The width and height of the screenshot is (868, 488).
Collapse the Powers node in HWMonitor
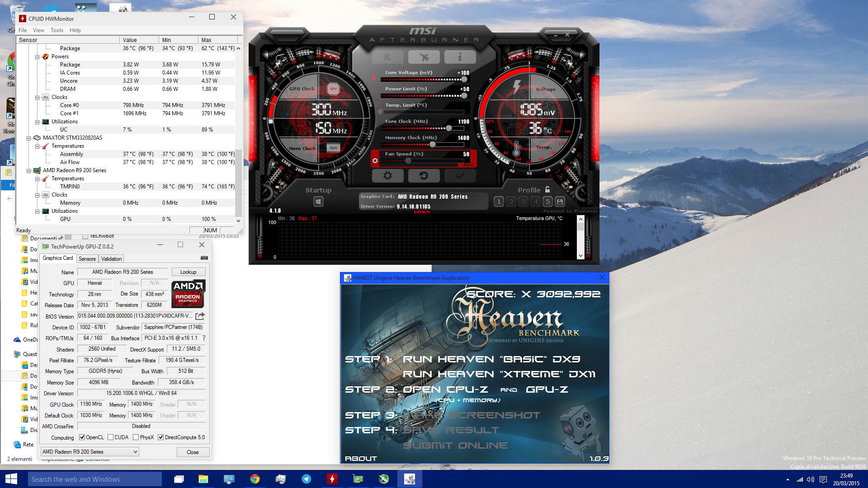38,56
